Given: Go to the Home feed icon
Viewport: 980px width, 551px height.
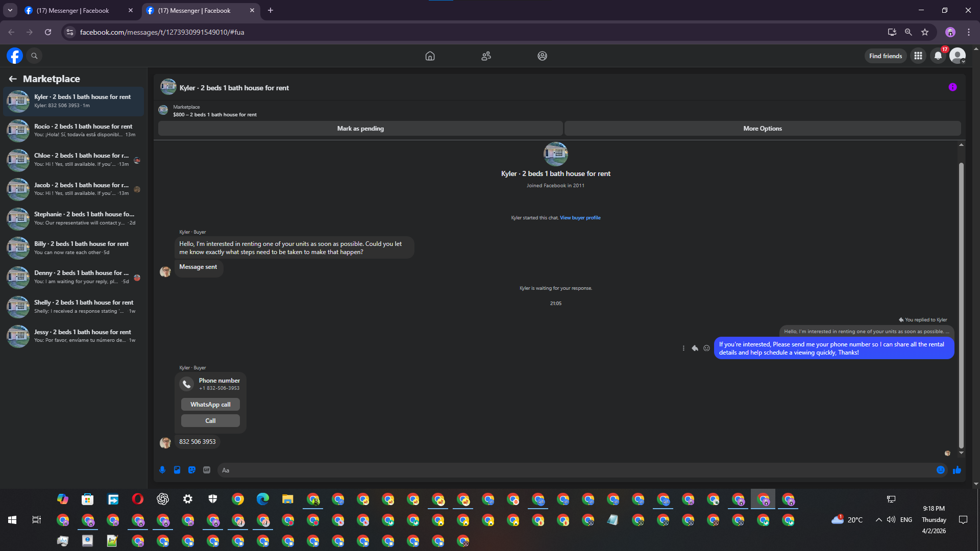Looking at the screenshot, I should [430, 56].
